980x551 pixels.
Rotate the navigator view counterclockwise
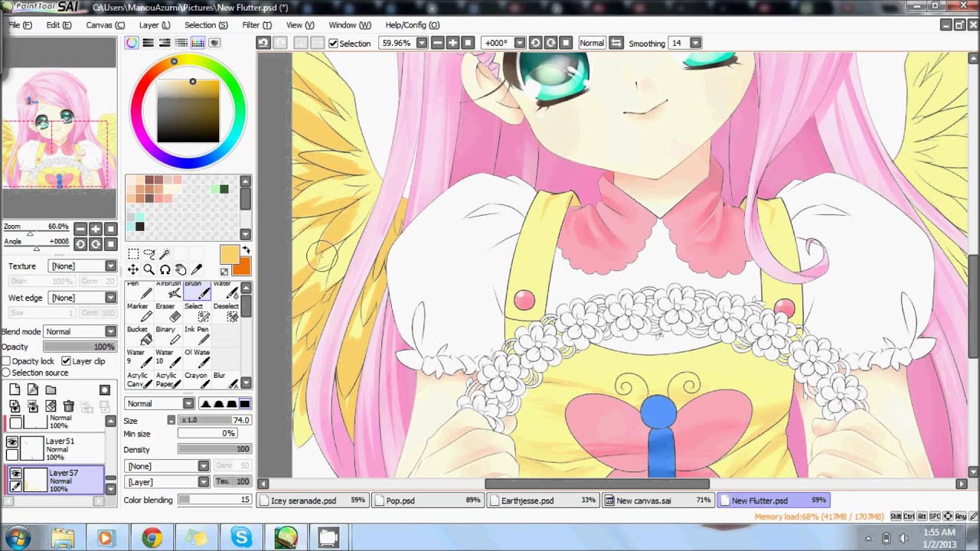[80, 244]
